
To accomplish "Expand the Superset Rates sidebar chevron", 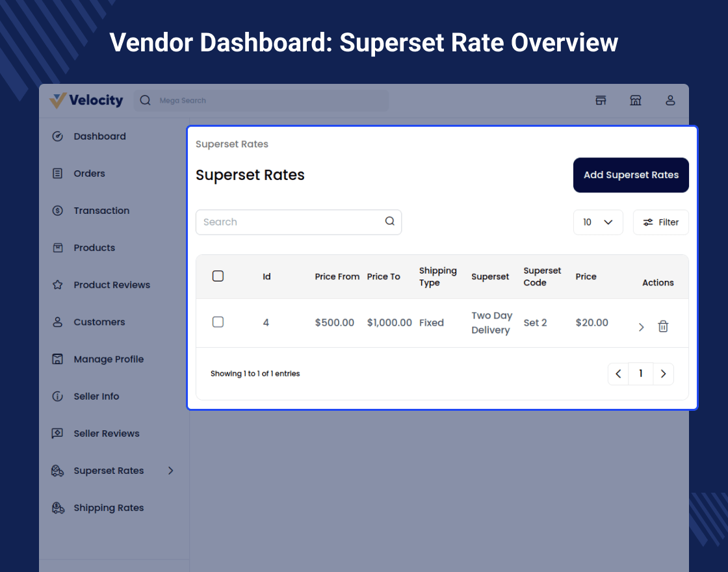I will pos(171,471).
